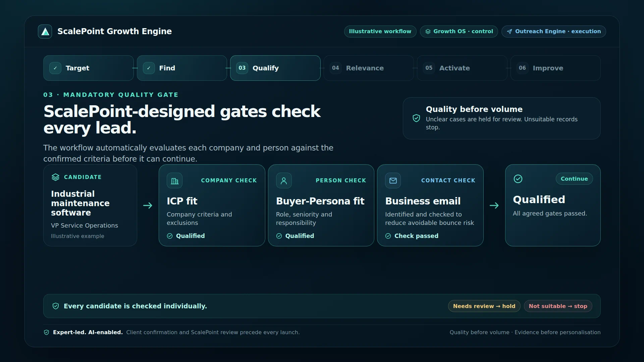Image resolution: width=644 pixels, height=362 pixels.
Task: Click the ScalePoint Growth Engine title
Action: click(x=114, y=32)
